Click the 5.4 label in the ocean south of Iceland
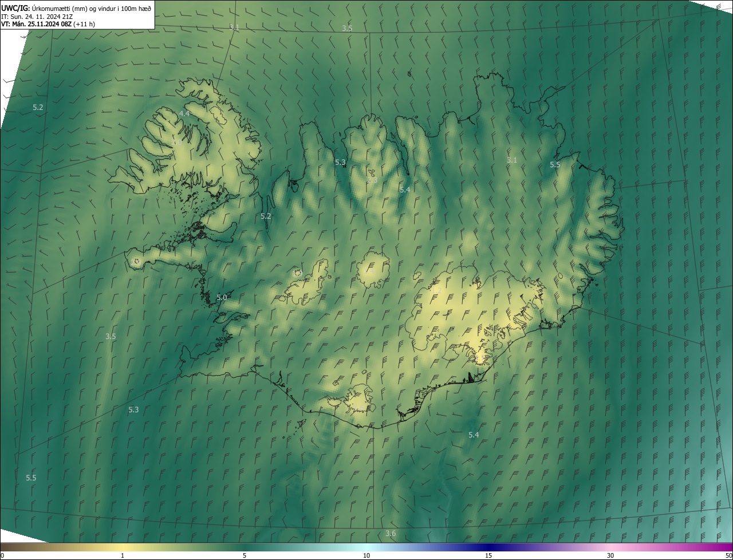 474,435
